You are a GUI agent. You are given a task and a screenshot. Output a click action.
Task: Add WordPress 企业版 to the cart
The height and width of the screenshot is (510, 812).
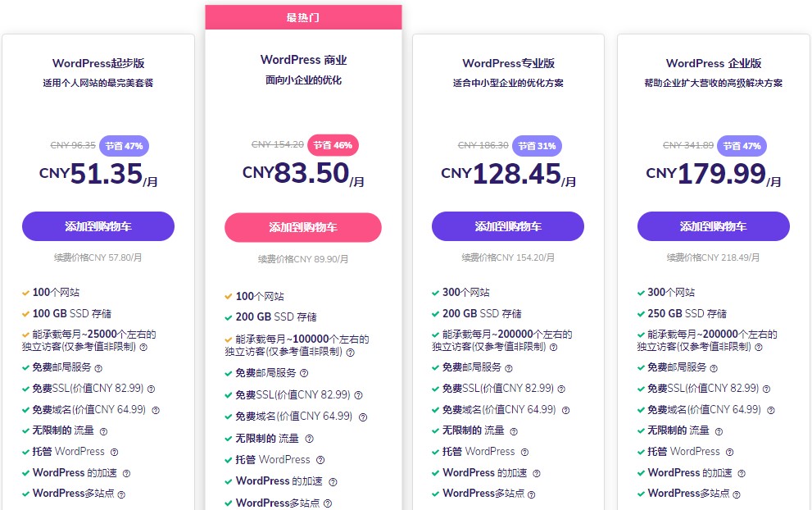point(713,226)
